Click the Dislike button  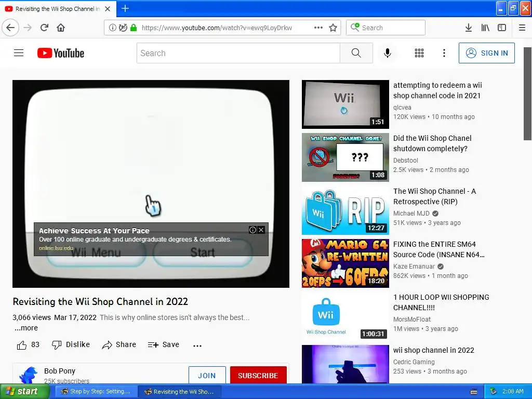71,345
